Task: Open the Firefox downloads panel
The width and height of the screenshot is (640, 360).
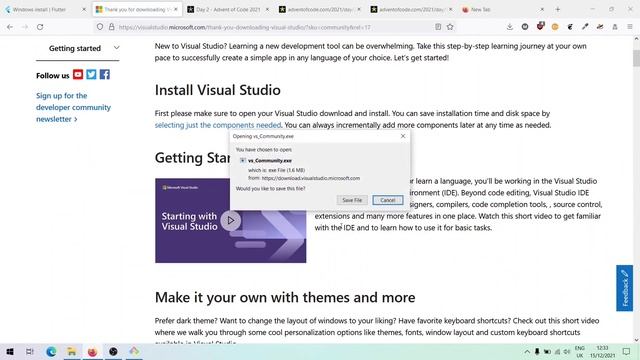Action: pyautogui.click(x=510, y=27)
